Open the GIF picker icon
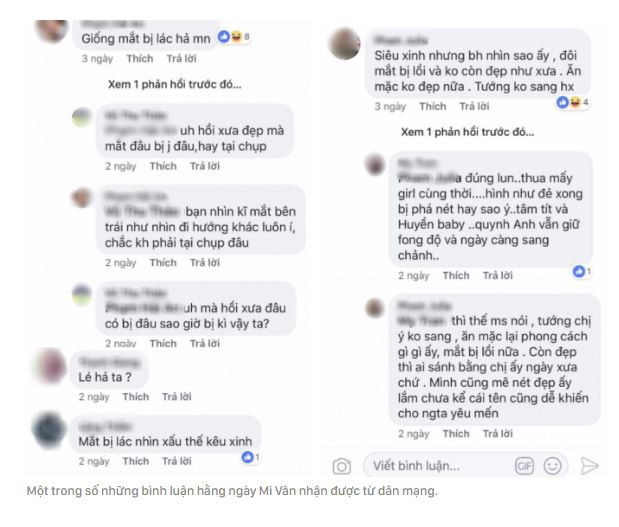Image resolution: width=619 pixels, height=527 pixels. 524,466
